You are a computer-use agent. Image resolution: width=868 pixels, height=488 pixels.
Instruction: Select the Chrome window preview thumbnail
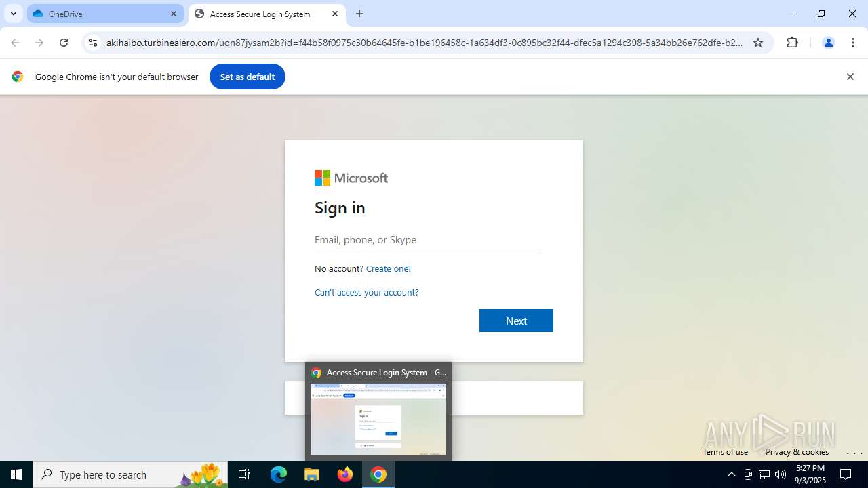[x=378, y=420]
